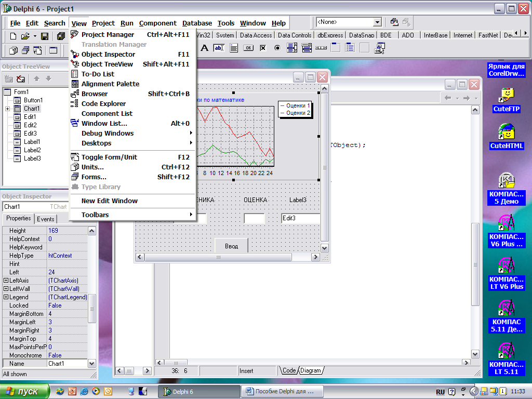Open the Debug Windows submenu
The width and height of the screenshot is (532, 399).
132,134
